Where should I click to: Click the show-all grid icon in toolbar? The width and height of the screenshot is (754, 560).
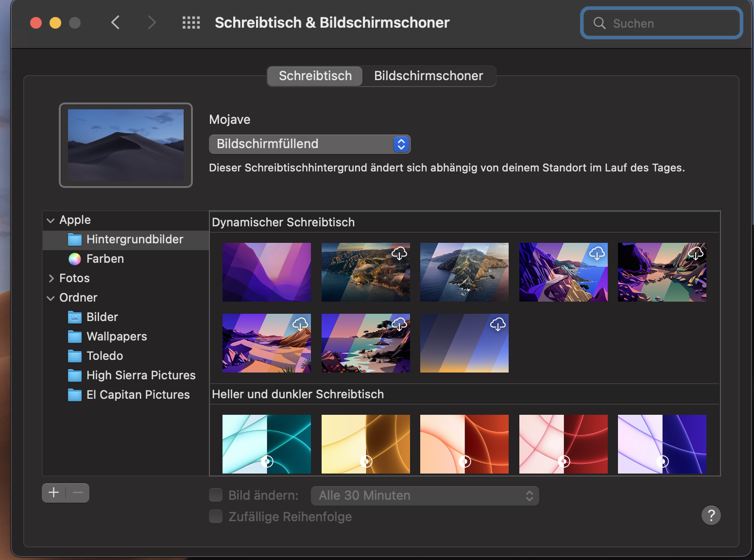point(191,23)
